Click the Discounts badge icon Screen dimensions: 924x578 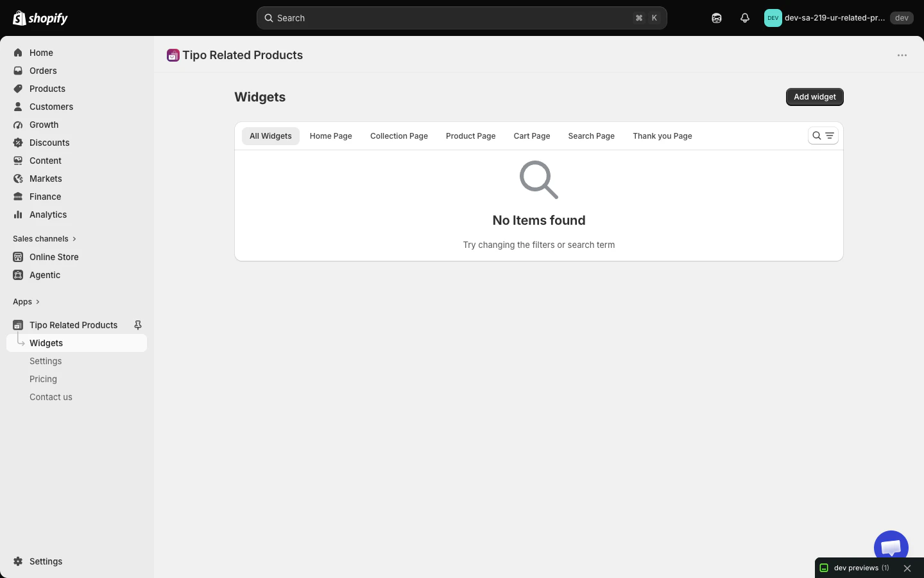tap(18, 143)
